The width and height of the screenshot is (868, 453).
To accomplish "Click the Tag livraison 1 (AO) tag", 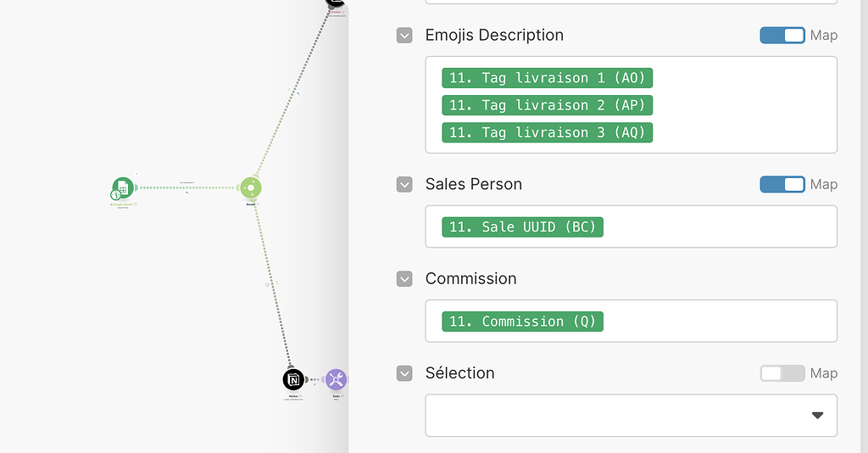I will 547,78.
